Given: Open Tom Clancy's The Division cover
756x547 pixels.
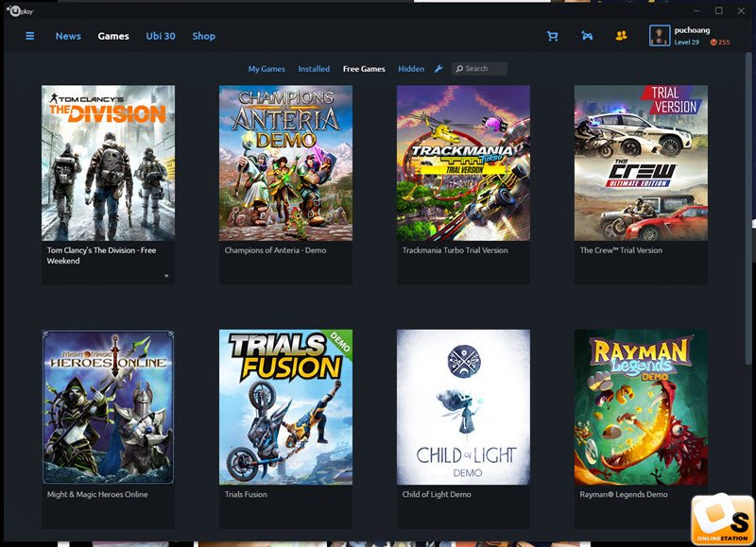Looking at the screenshot, I should point(108,162).
